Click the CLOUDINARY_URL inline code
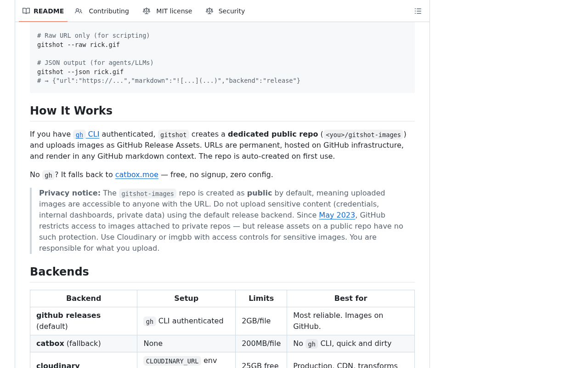The width and height of the screenshot is (588, 368). [x=172, y=361]
